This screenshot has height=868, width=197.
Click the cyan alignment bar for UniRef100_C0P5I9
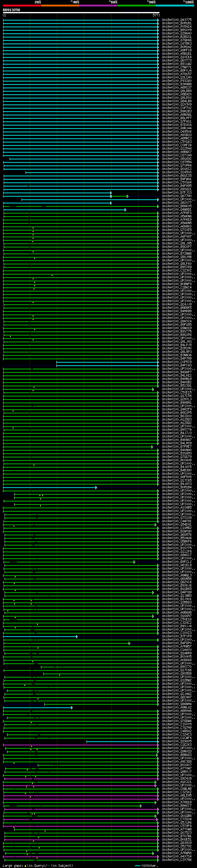[x=108, y=362]
